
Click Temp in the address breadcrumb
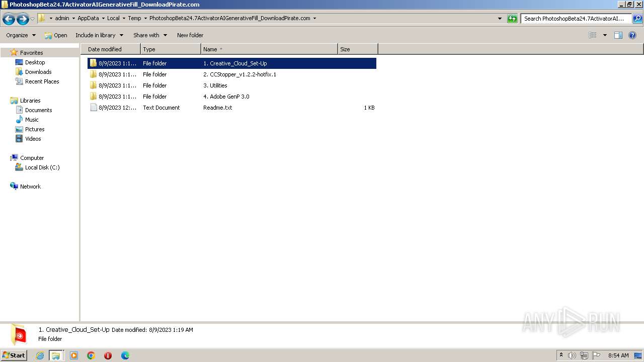pos(134,18)
